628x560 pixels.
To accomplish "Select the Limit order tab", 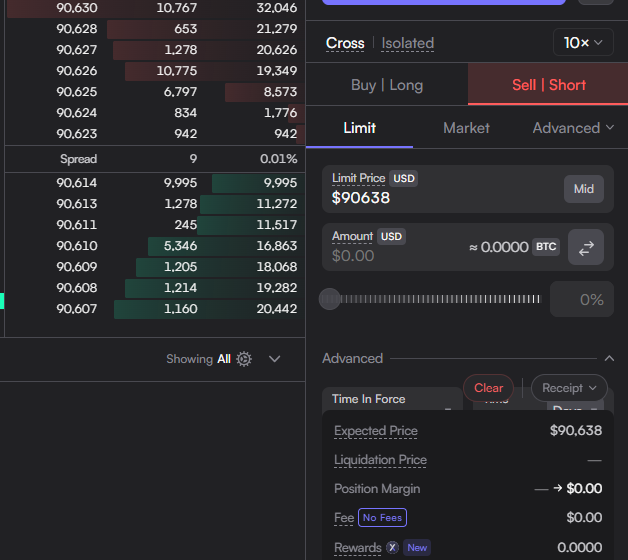I will pos(359,128).
